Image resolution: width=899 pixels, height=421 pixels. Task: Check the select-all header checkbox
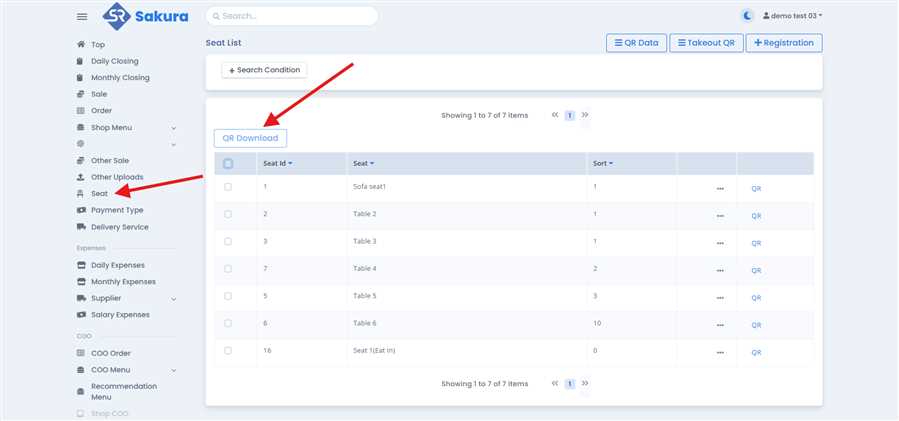[x=228, y=164]
